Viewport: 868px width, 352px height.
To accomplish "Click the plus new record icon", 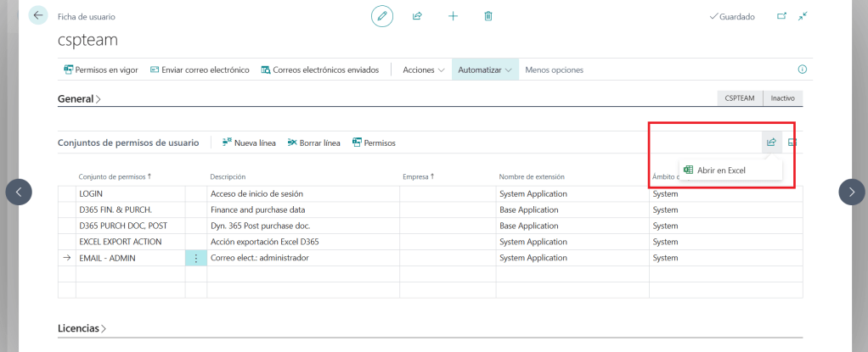I will [453, 16].
